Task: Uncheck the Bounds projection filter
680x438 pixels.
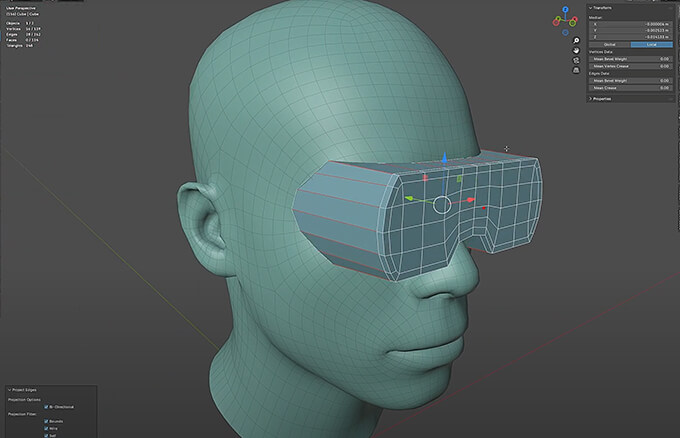Action: [47, 423]
